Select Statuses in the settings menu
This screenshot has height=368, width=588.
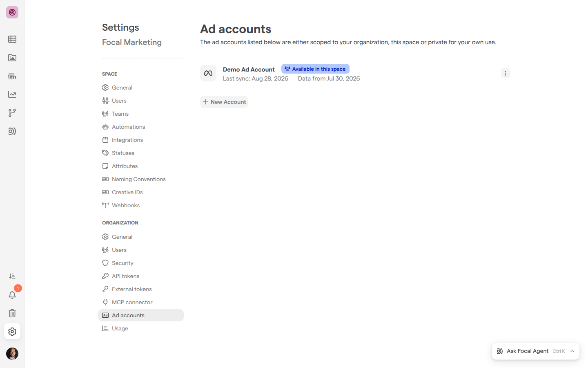(141, 153)
